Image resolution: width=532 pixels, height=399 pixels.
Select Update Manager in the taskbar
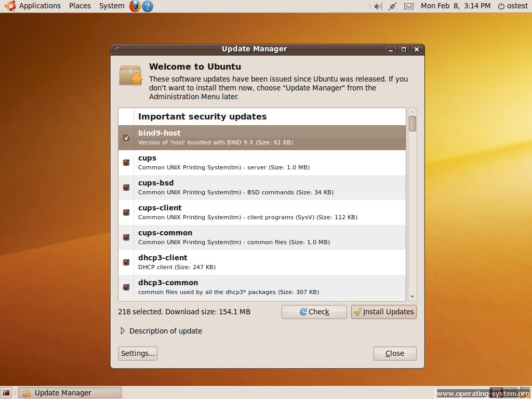[70, 393]
